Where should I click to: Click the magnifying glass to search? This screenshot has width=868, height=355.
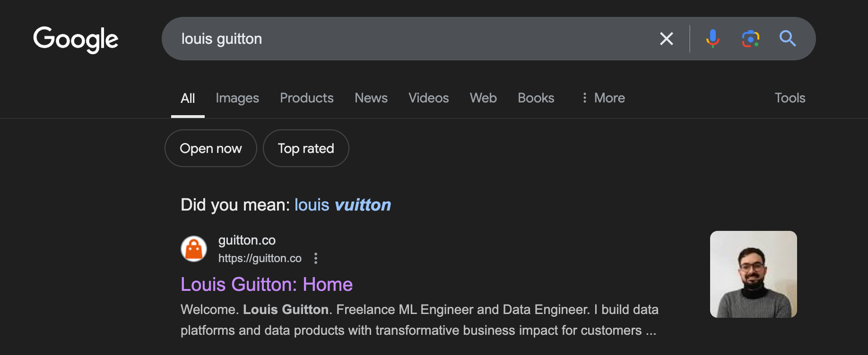(x=787, y=39)
